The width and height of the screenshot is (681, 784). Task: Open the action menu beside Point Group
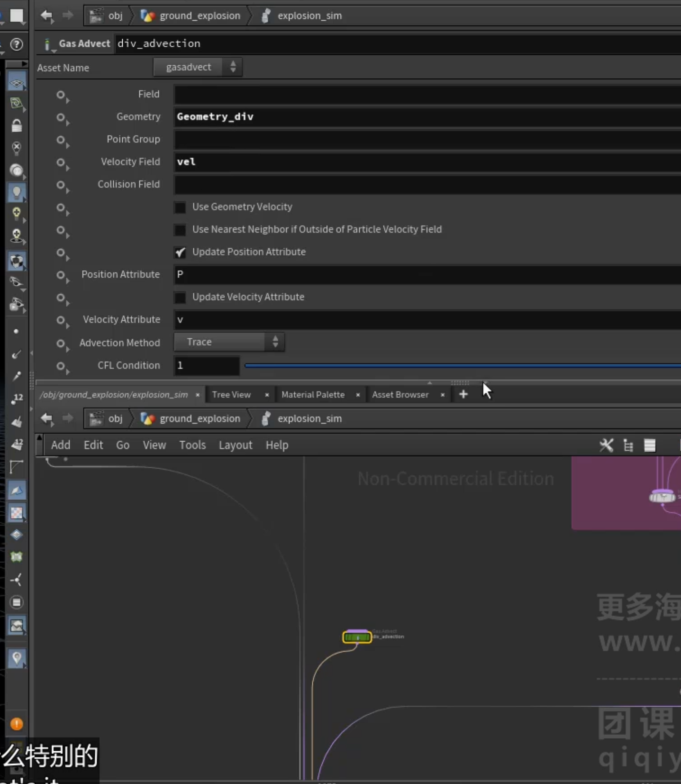pyautogui.click(x=62, y=141)
